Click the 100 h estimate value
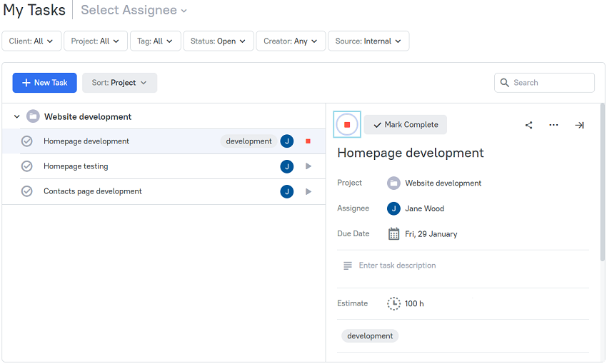 (x=414, y=303)
